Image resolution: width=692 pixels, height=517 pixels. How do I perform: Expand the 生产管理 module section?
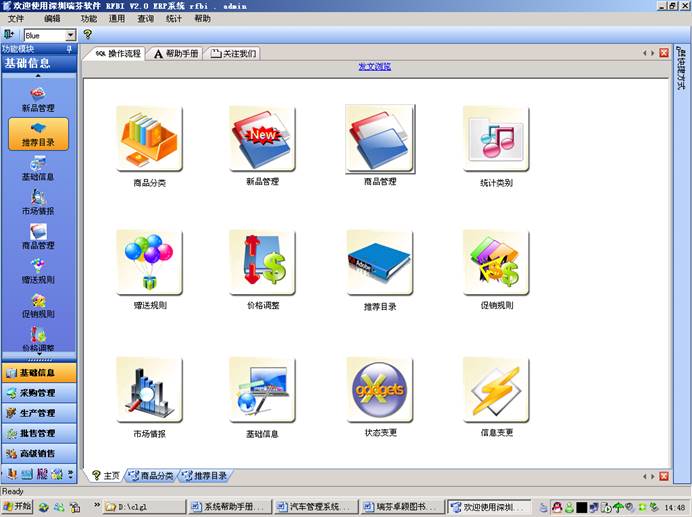(x=38, y=413)
